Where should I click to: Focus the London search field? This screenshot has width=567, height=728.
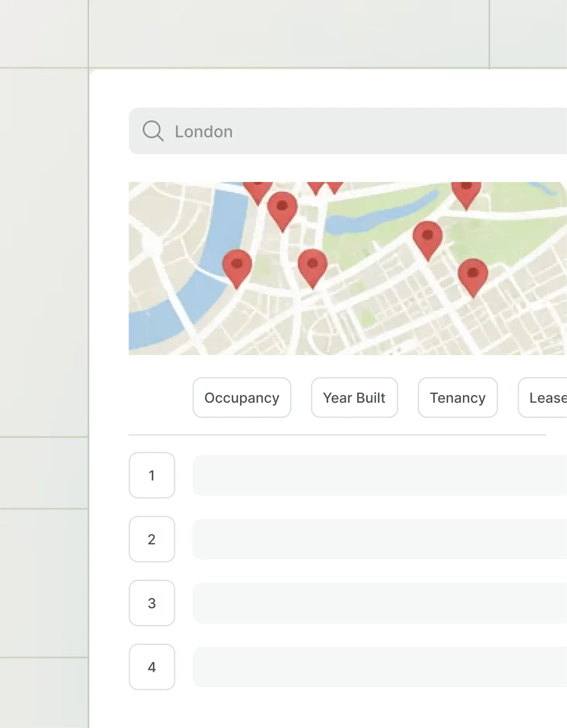(x=348, y=131)
